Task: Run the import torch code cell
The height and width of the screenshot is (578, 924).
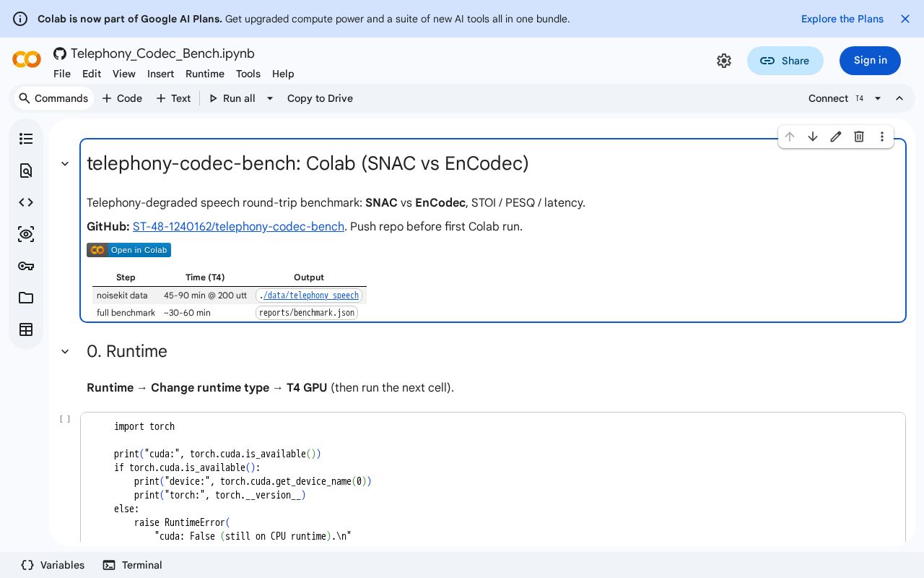Action: (x=65, y=419)
